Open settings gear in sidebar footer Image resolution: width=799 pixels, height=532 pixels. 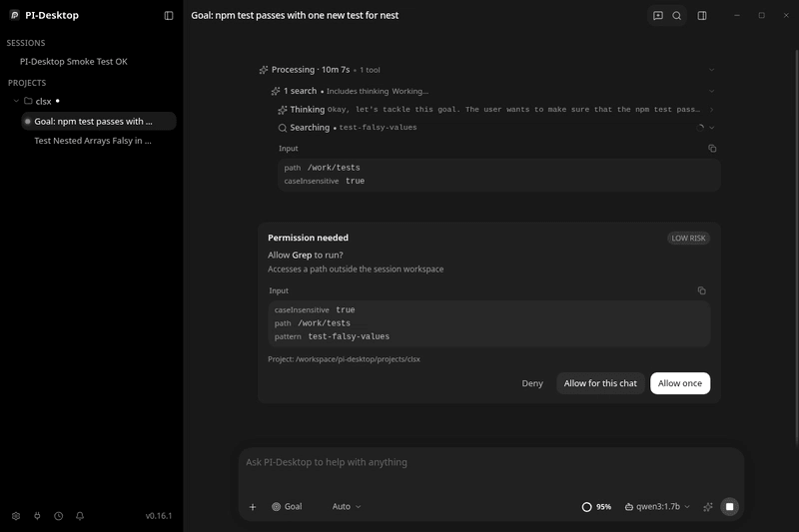pyautogui.click(x=16, y=516)
